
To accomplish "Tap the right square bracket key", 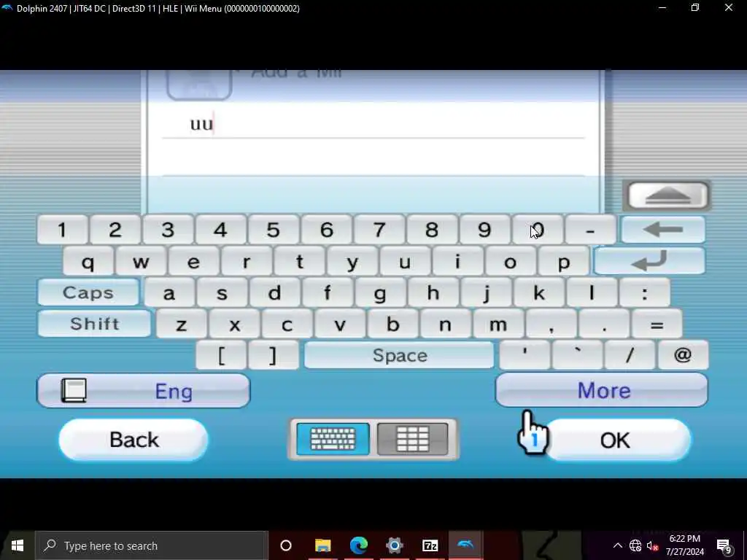I will (274, 355).
